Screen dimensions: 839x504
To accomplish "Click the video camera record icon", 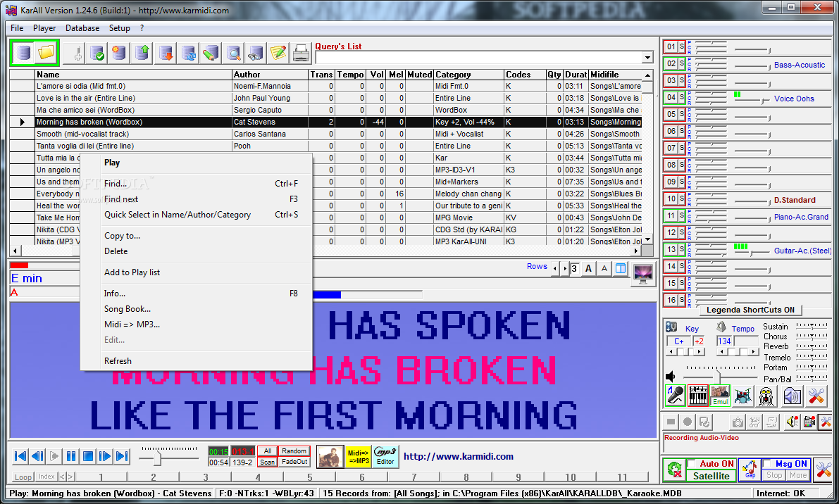I will 809,422.
